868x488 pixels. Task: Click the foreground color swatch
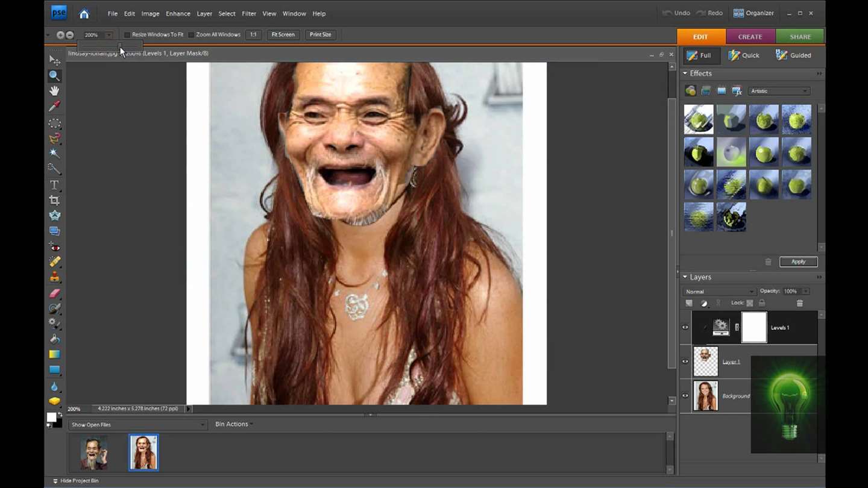coord(51,417)
